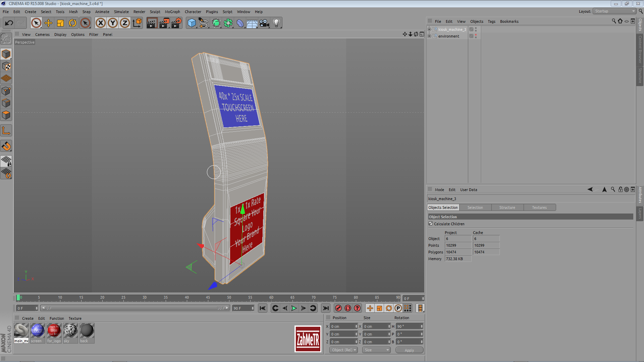Open the Object (Rel) dropdown
The height and width of the screenshot is (362, 644).
click(343, 350)
